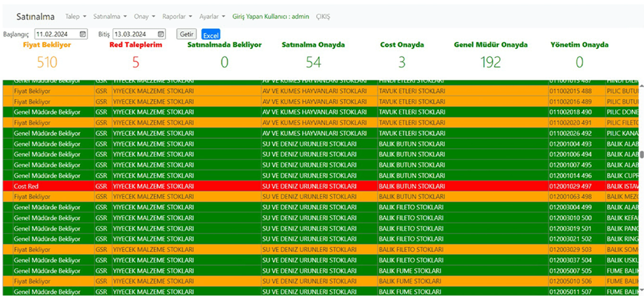Click the stock code 012005010 506

click(x=570, y=281)
